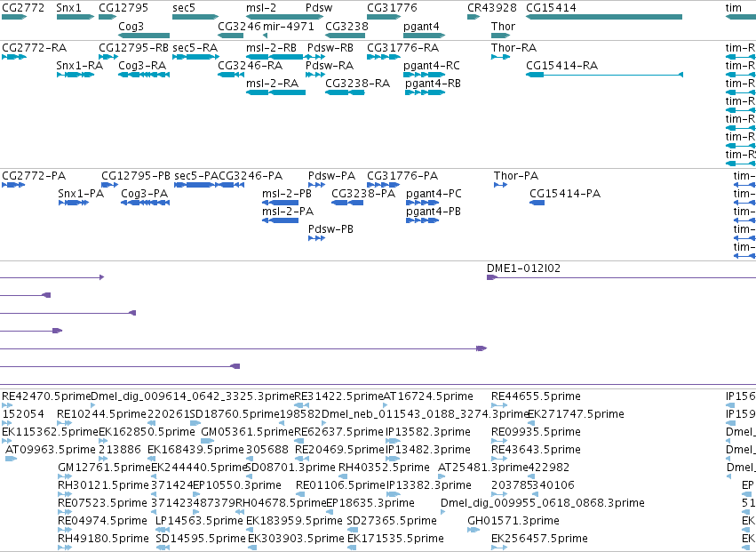The width and height of the screenshot is (756, 552).
Task: Select the EK171535.5prime EST label
Action: pos(395,538)
